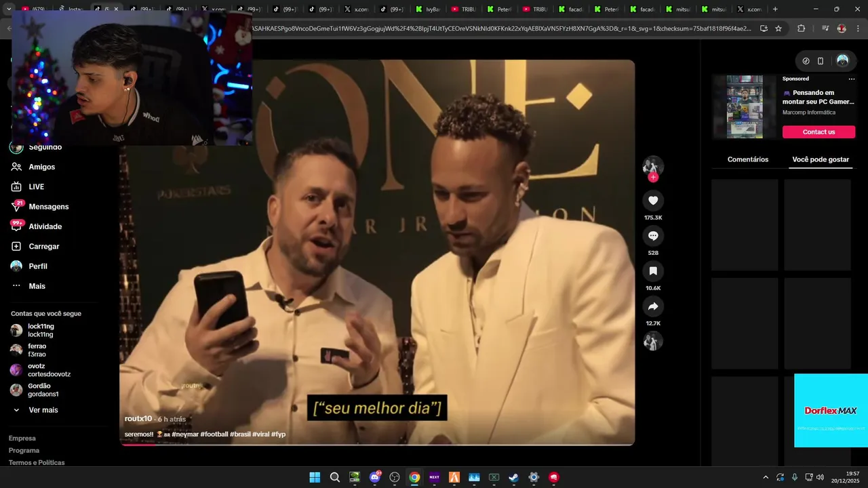Open the Mais menu in the sidebar

point(37,286)
